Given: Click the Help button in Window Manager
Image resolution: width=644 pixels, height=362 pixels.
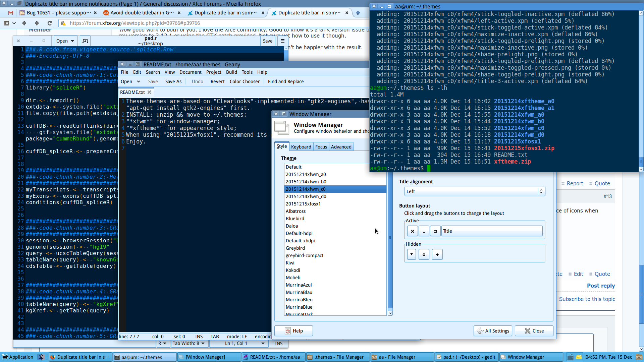Looking at the screenshot, I should [x=293, y=331].
